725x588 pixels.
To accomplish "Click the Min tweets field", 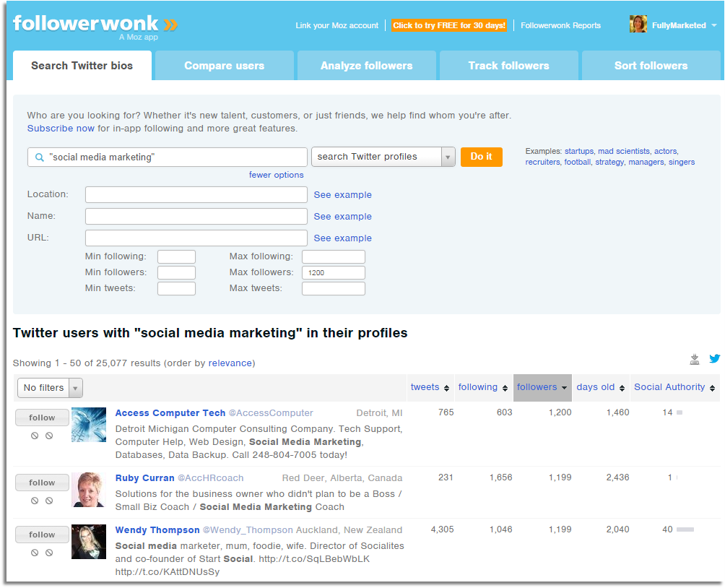I will pos(176,289).
